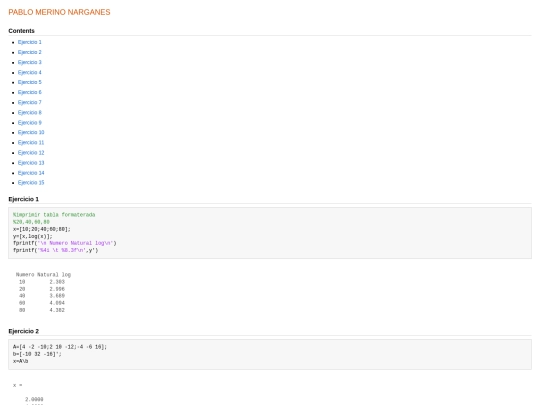Click the code line starting 'A=[4 -2 -10'
This screenshot has width=540, height=405.
pyautogui.click(x=60, y=347)
